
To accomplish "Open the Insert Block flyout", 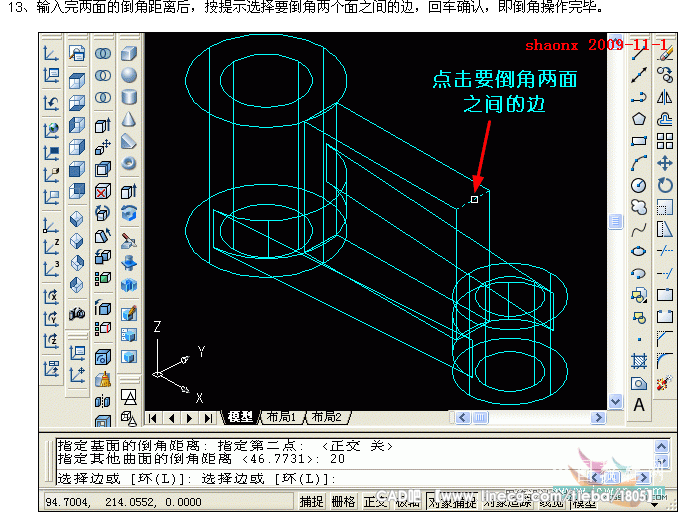I will [639, 295].
